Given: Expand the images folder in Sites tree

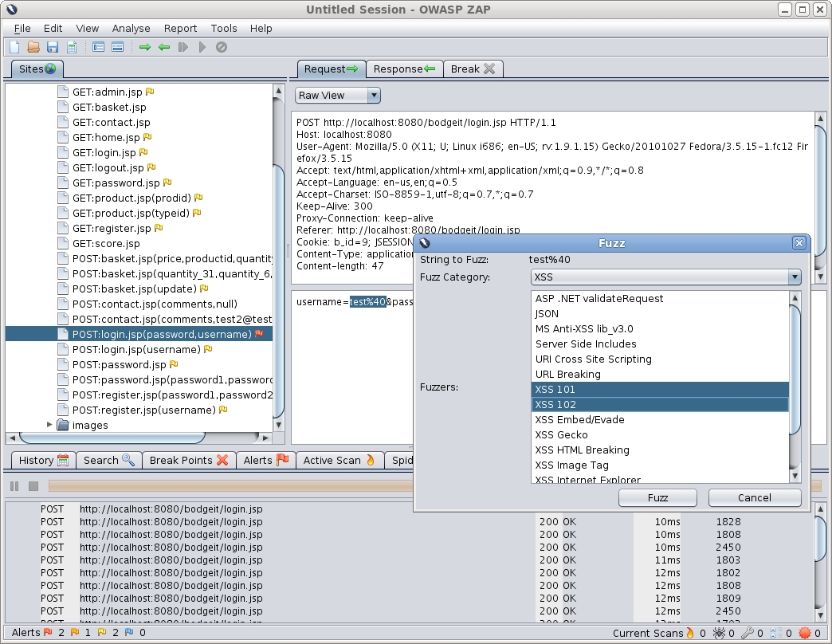Looking at the screenshot, I should tap(49, 425).
